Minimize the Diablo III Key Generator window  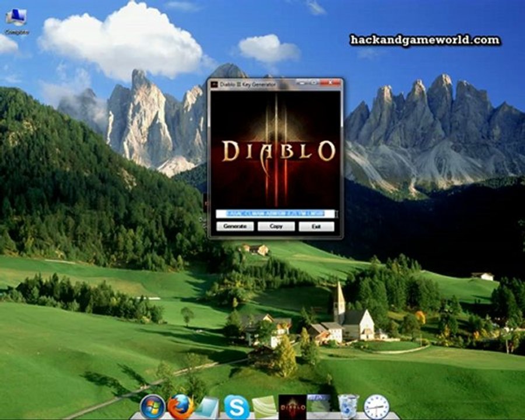pyautogui.click(x=302, y=82)
